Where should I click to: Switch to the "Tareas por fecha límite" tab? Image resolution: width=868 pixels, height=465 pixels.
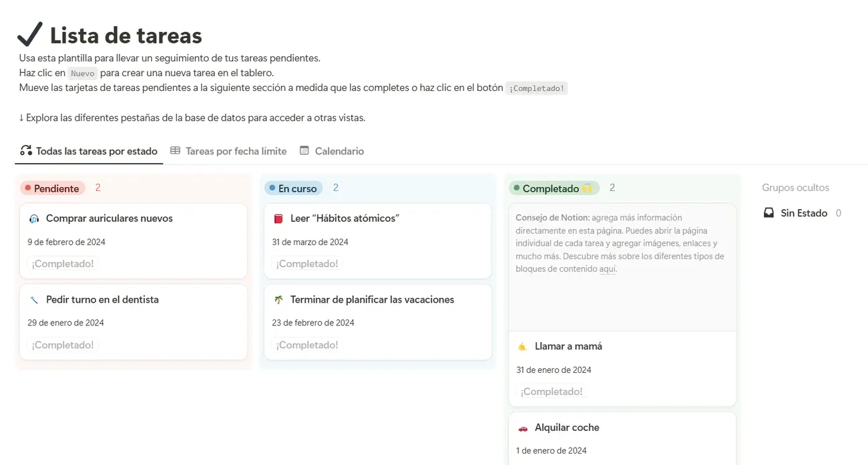click(x=236, y=150)
